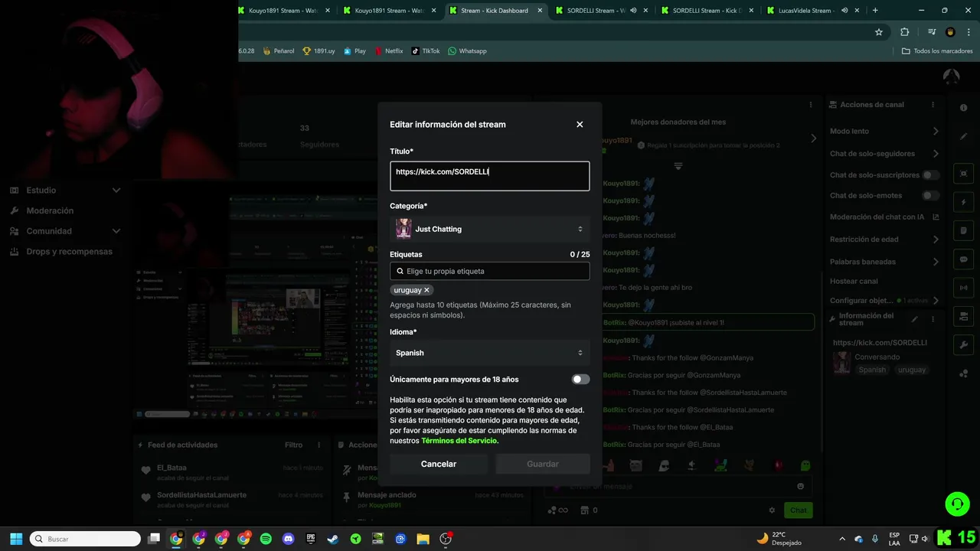The width and height of the screenshot is (980, 551).
Task: Open the Netflix bookmark
Action: click(x=389, y=51)
